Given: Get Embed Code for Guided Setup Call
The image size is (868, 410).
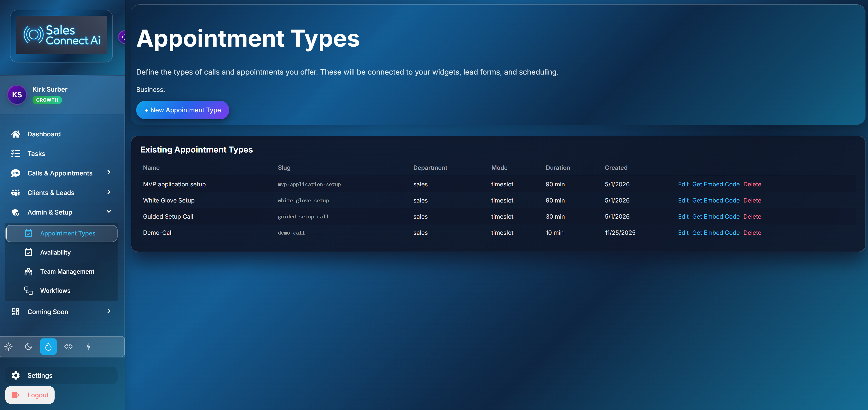Looking at the screenshot, I should [x=716, y=217].
